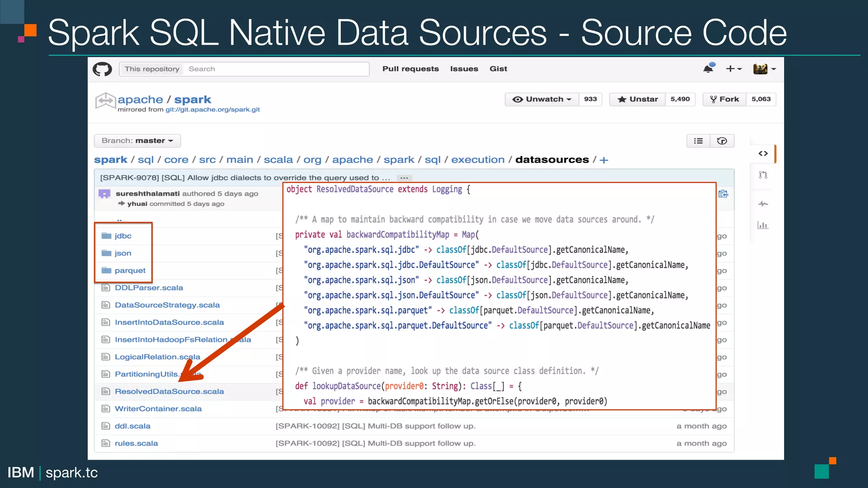Open the Pull requests sidebar icon
This screenshot has height=488, width=868.
point(763,175)
